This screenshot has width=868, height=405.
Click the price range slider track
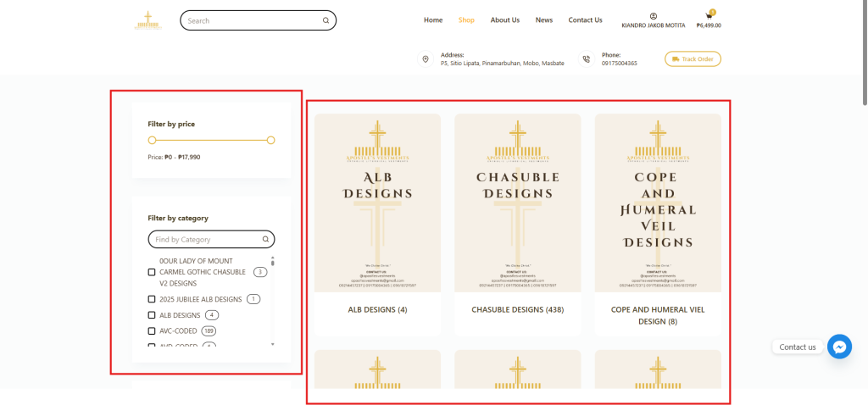point(211,141)
